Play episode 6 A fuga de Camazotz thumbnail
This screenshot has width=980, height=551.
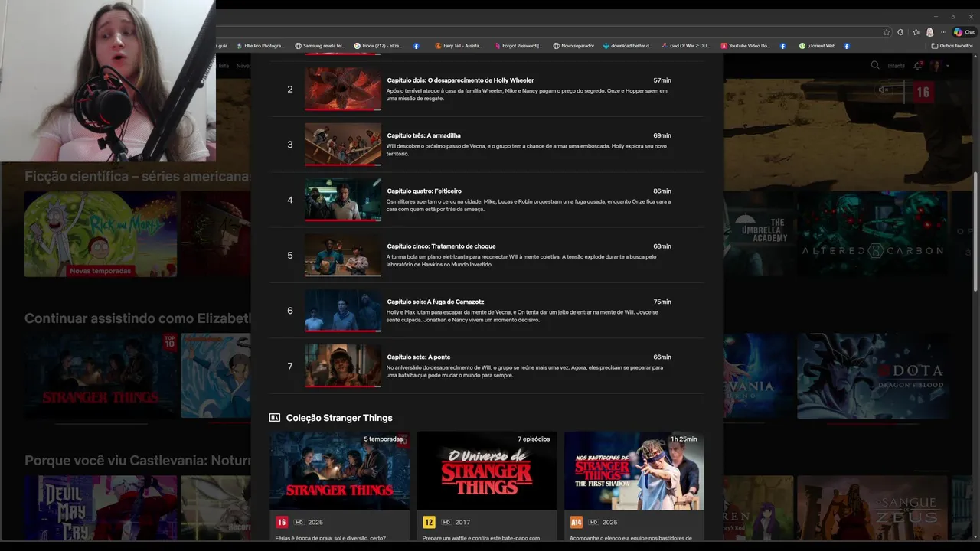[x=343, y=311]
